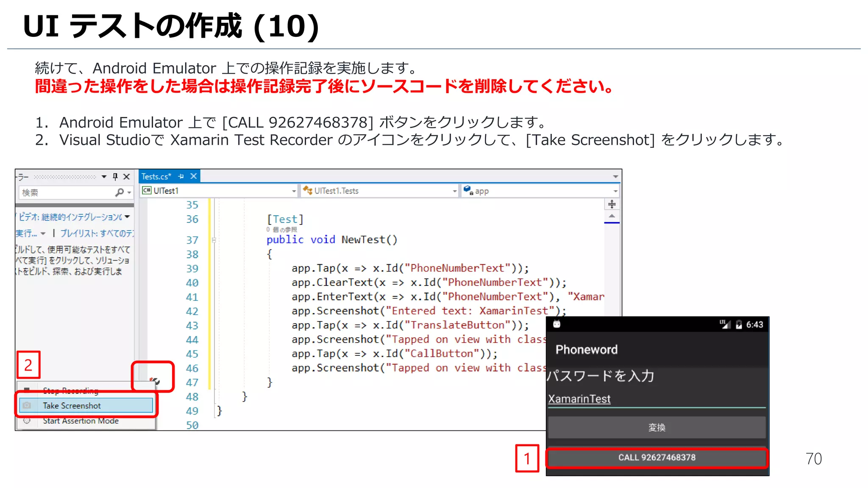Image resolution: width=868 pixels, height=488 pixels.
Task: Click the 実行... run link
Action: tap(27, 233)
